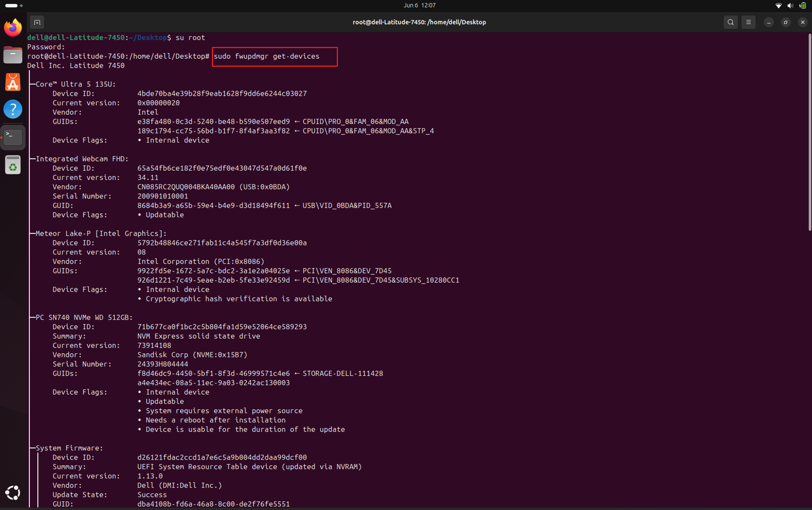This screenshot has width=812, height=510.
Task: Show applications with Ubuntu logo button
Action: (12, 493)
